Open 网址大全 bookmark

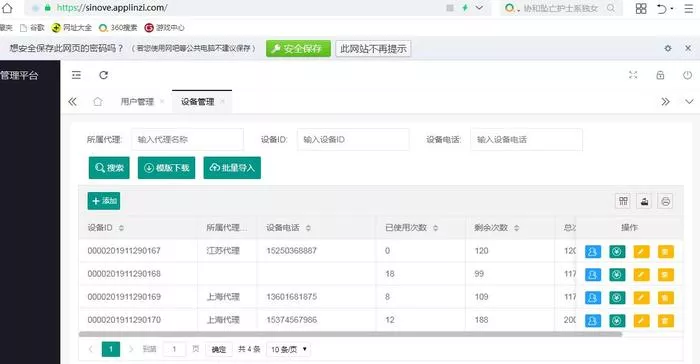click(x=72, y=28)
